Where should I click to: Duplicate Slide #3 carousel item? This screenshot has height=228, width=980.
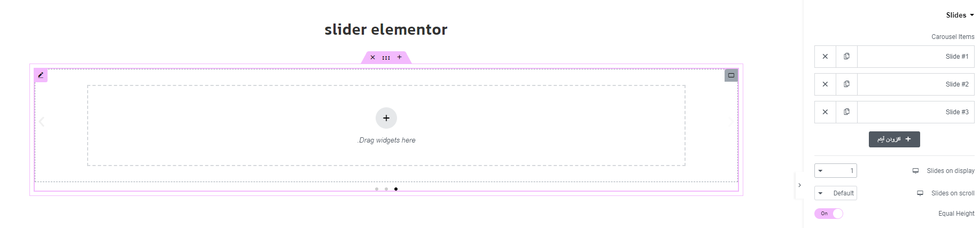tap(846, 112)
